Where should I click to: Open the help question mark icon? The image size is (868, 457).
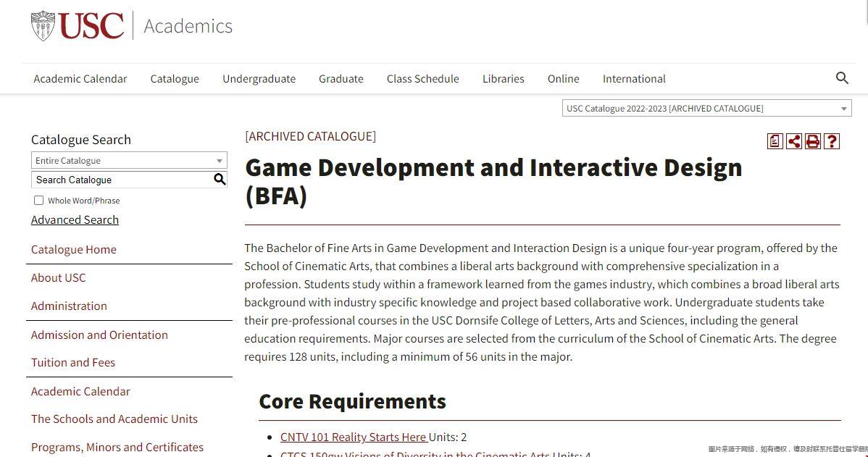click(x=832, y=142)
